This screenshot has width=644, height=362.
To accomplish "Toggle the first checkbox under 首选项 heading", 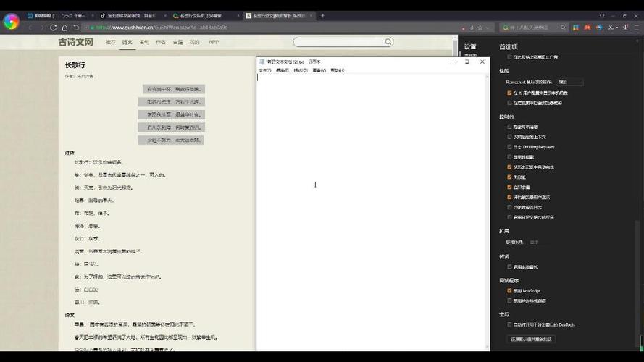I will [509, 57].
